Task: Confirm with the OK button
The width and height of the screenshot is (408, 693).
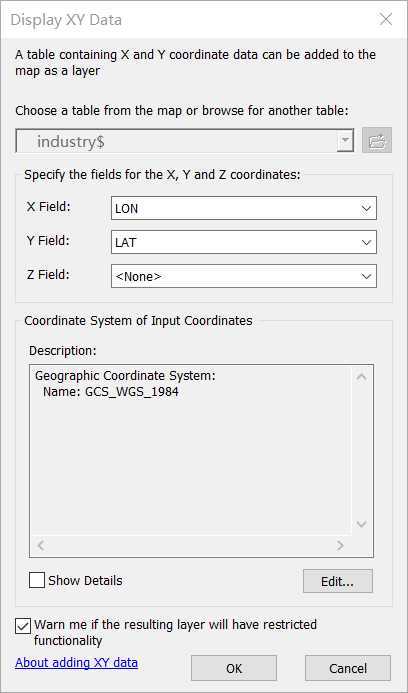Action: (234, 668)
